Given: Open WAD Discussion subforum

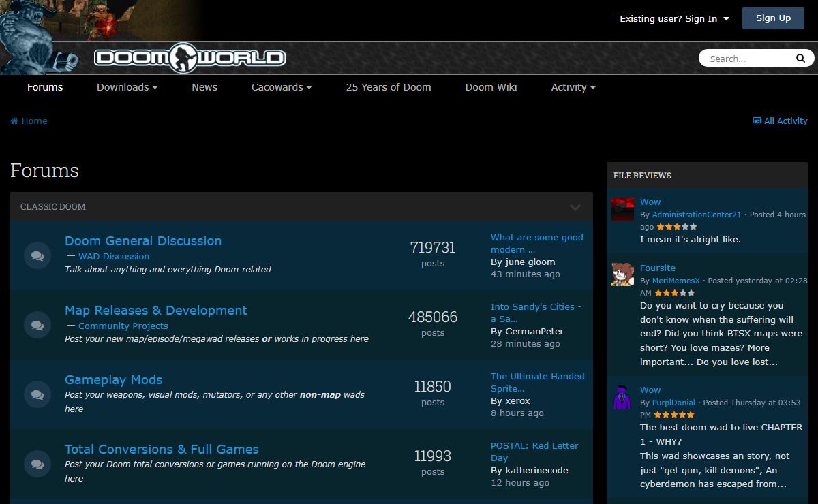Looking at the screenshot, I should (x=114, y=256).
